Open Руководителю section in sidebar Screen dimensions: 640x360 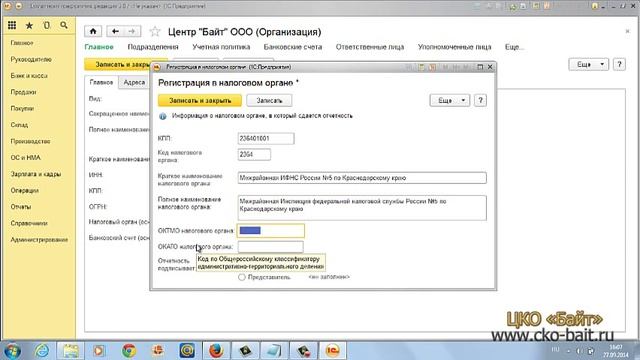tap(31, 59)
